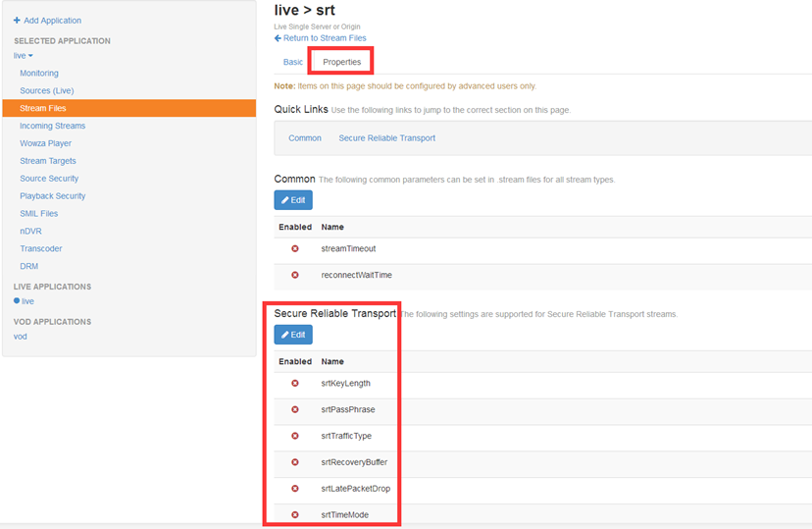
Task: Open SMIL Files in the sidebar
Action: pyautogui.click(x=39, y=214)
